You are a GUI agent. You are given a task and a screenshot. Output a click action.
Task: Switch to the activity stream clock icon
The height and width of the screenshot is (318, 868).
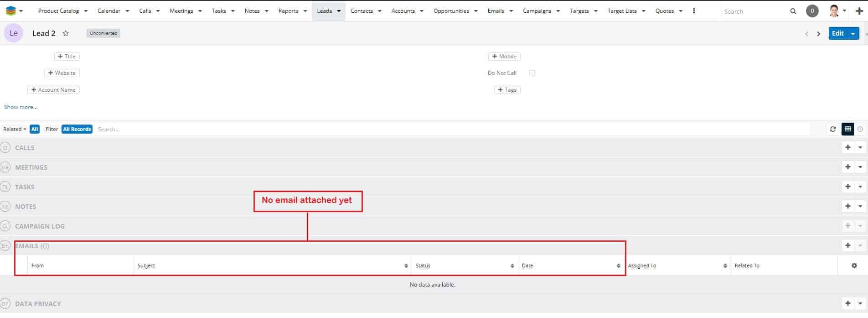pyautogui.click(x=860, y=129)
